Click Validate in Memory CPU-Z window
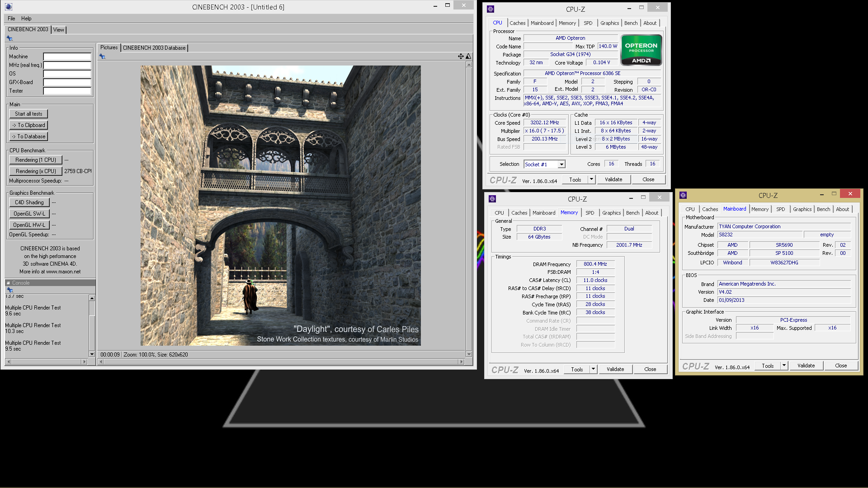 point(615,369)
